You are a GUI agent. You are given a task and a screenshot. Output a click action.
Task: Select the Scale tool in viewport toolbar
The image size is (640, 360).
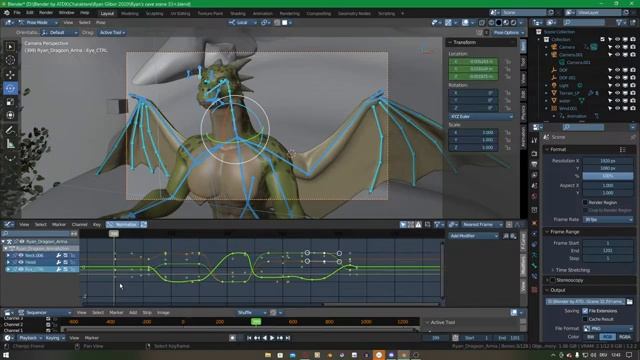pyautogui.click(x=10, y=102)
